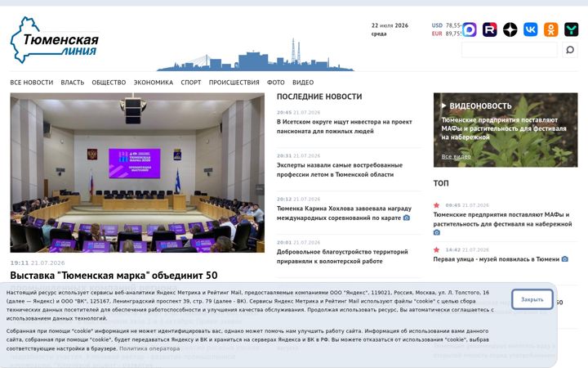Viewport: 588px width, 368px height.
Task: Open the Исетском округе pension investor article
Action: coord(345,127)
